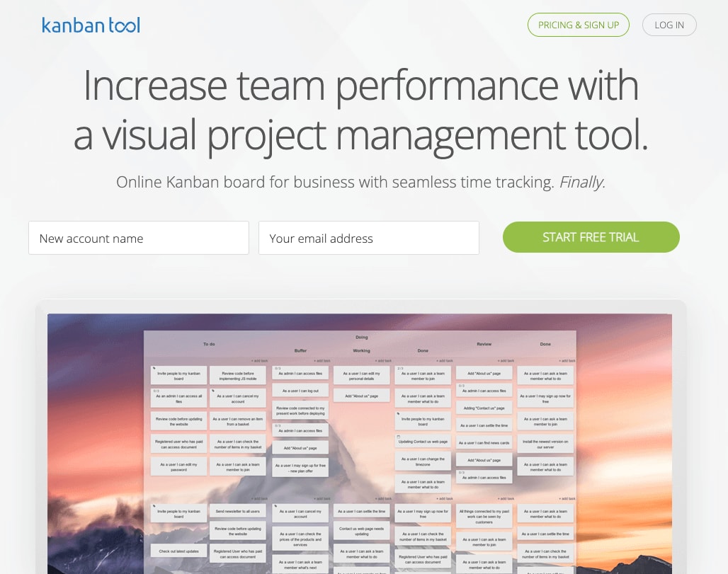
Task: Click the Your email address field
Action: tap(369, 238)
